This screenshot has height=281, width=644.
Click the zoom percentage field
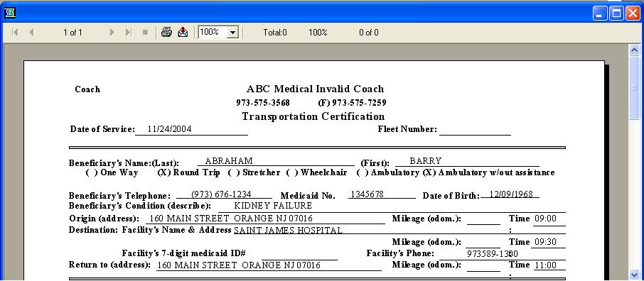(213, 33)
